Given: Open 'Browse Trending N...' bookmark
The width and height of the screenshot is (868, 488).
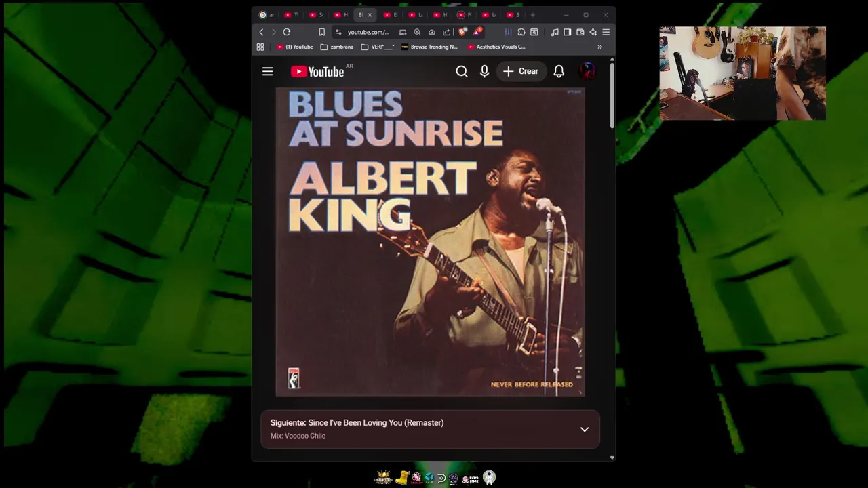Looking at the screenshot, I should click(x=429, y=47).
